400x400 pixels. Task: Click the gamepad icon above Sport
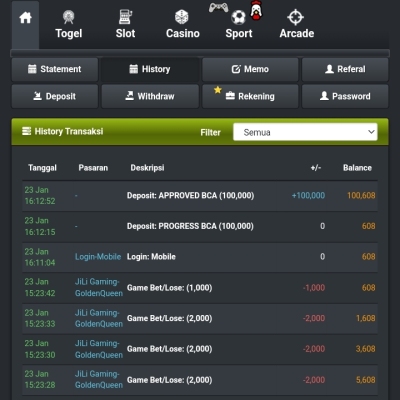coord(218,7)
